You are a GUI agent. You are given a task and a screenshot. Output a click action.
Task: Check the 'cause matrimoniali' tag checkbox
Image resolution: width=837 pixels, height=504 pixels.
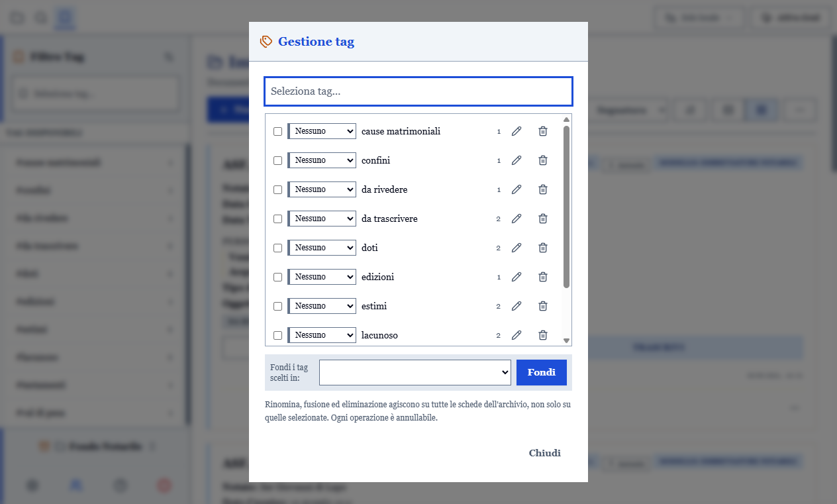coord(277,131)
